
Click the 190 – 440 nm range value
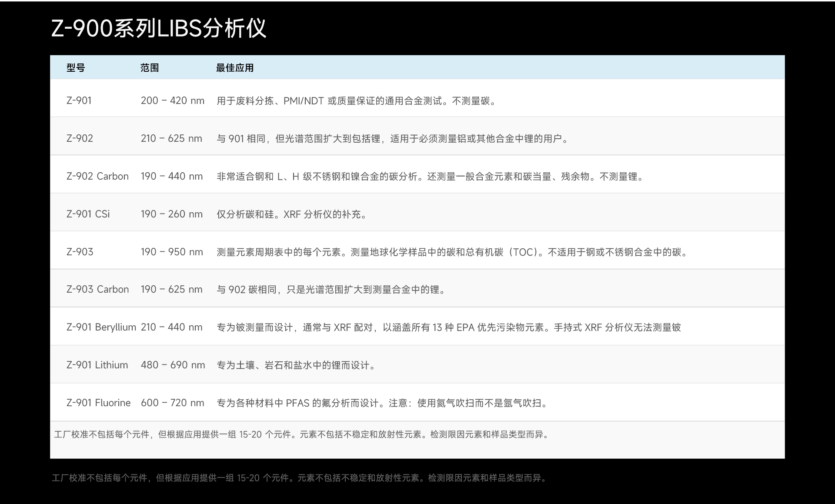coord(172,176)
